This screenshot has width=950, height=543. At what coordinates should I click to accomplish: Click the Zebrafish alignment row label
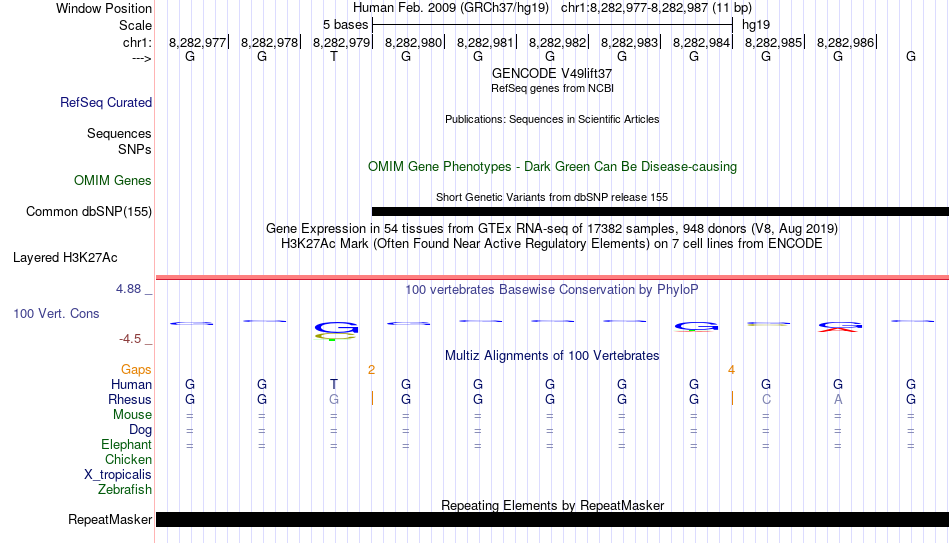[x=125, y=490]
